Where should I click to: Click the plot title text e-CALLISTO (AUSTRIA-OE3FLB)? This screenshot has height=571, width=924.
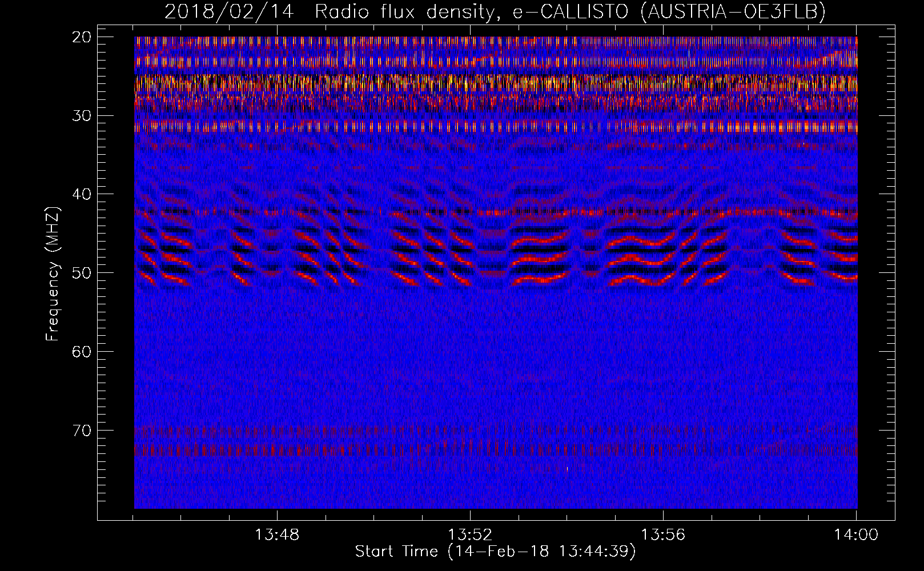click(669, 11)
